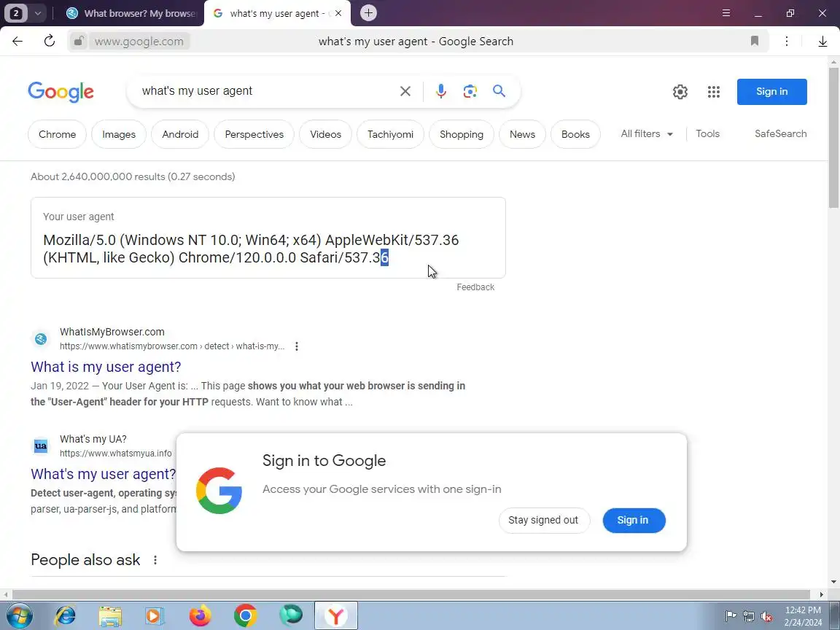Click the muted volume tray icon
Viewport: 840px width, 630px height.
pos(766,616)
